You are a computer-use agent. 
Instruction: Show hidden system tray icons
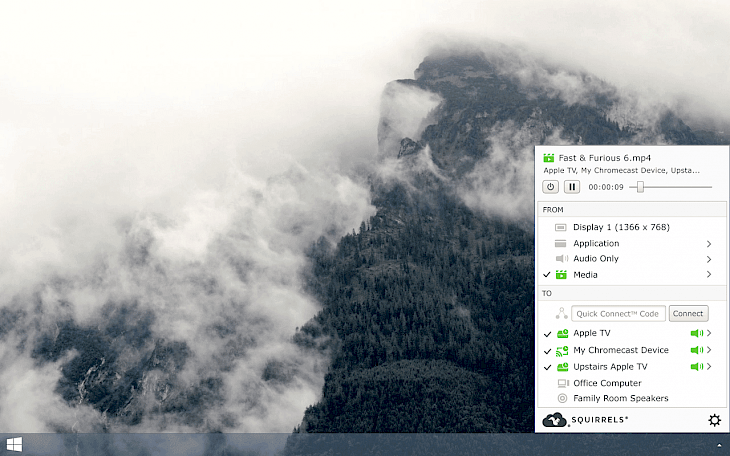coord(719,445)
